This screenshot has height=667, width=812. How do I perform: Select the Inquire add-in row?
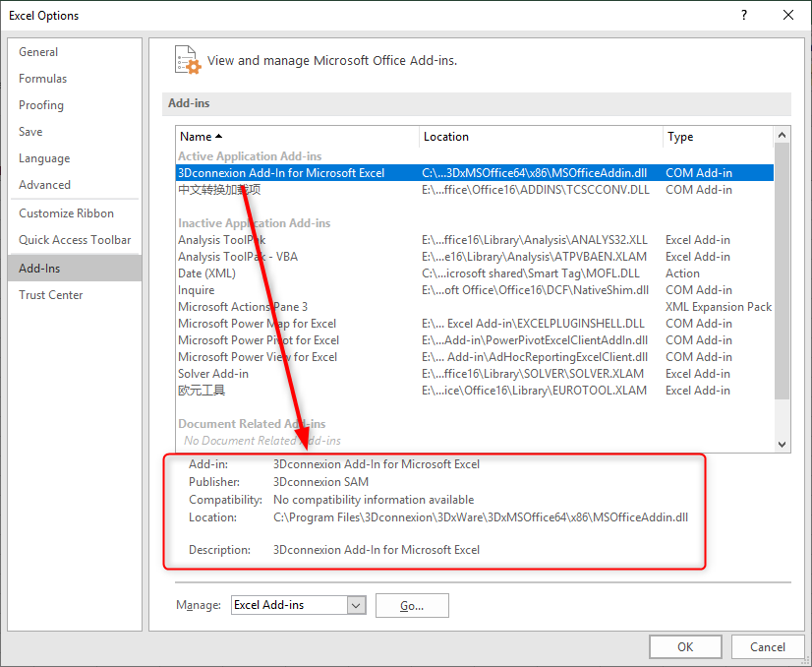(x=475, y=290)
